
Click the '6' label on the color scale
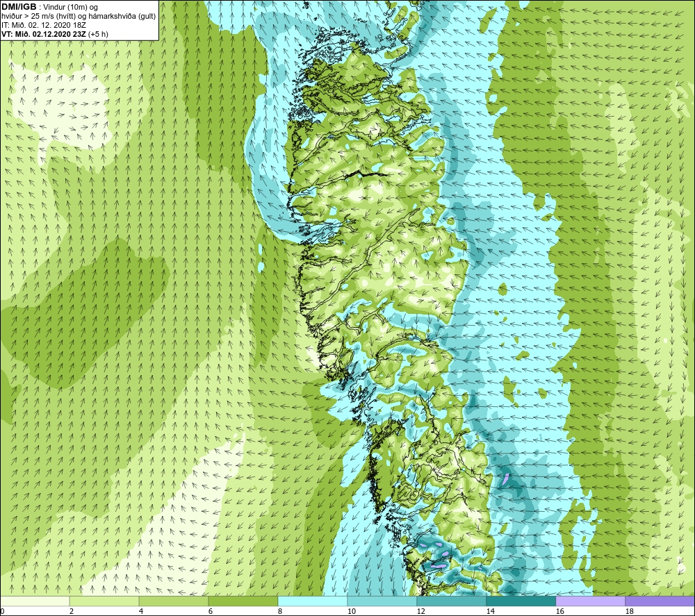211,612
